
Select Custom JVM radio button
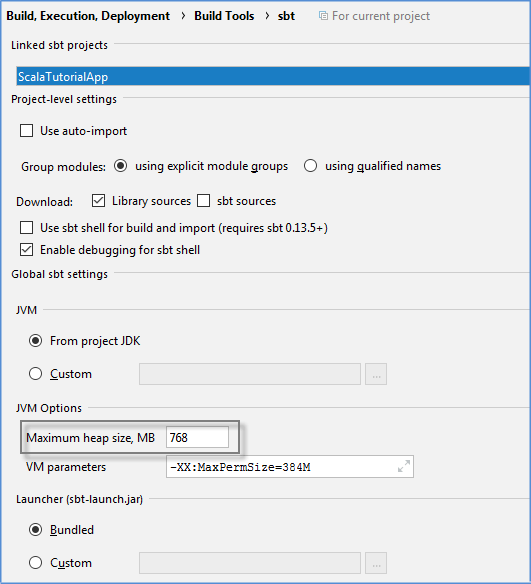tap(35, 374)
